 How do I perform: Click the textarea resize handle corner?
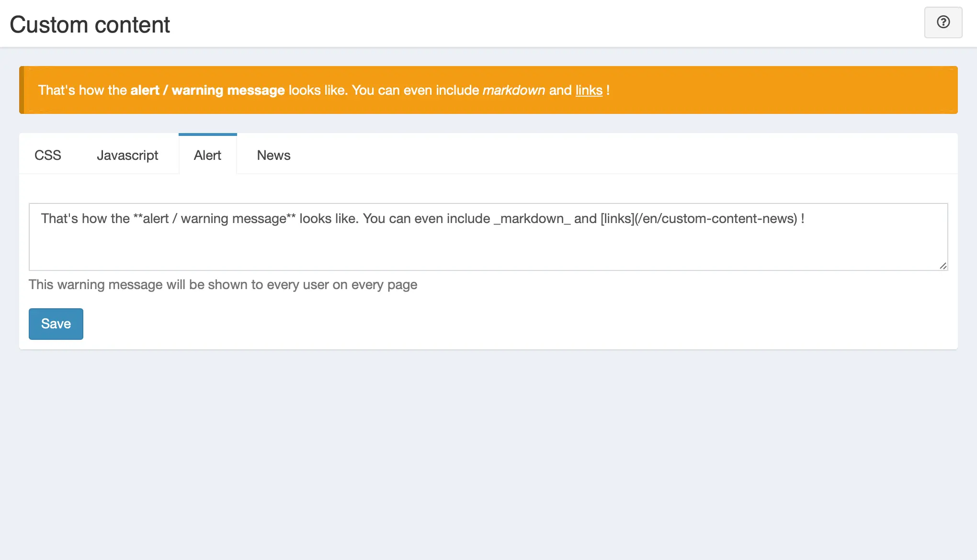pos(943,266)
